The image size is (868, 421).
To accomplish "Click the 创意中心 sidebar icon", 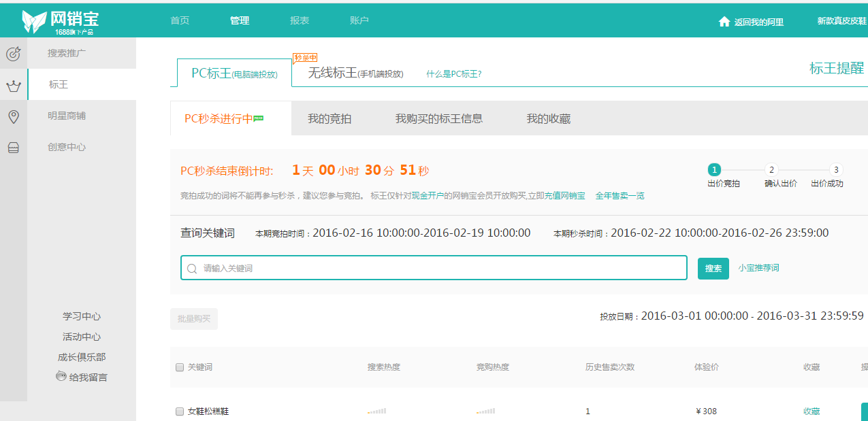I will [x=13, y=148].
